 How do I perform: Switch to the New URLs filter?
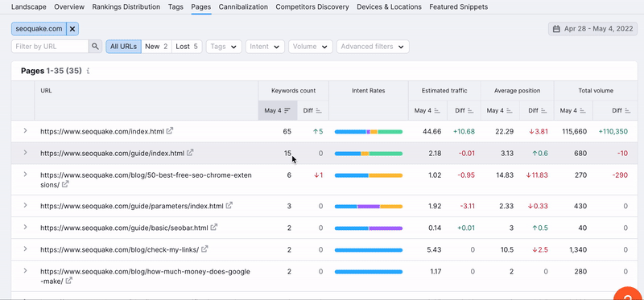click(x=156, y=47)
